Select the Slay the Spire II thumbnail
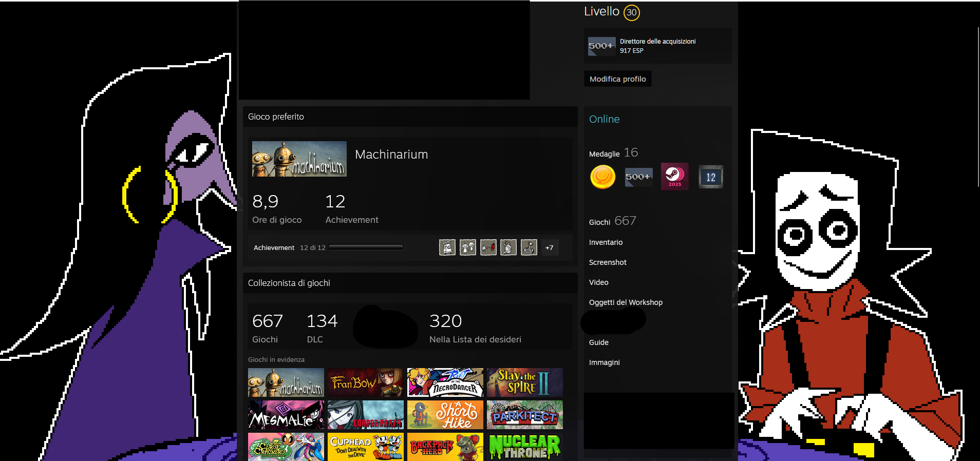 [x=525, y=382]
